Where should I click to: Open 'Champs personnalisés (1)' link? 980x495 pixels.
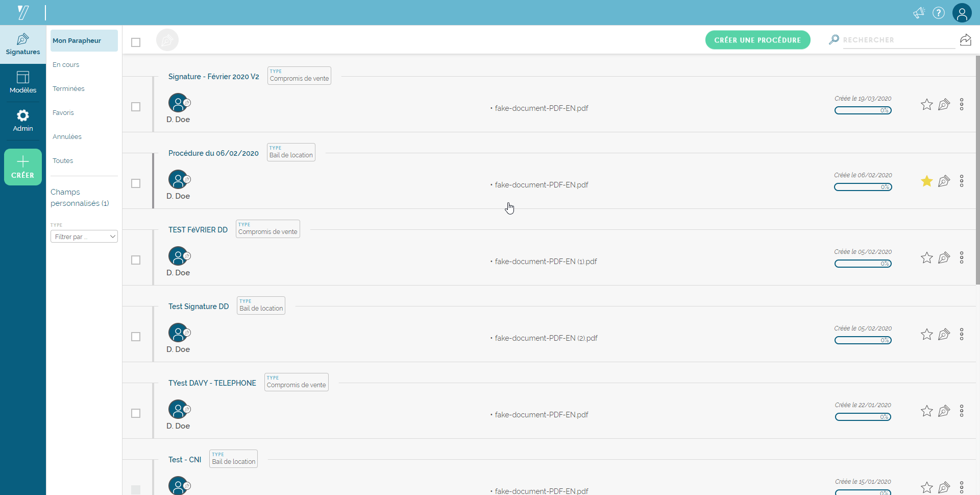pos(80,198)
